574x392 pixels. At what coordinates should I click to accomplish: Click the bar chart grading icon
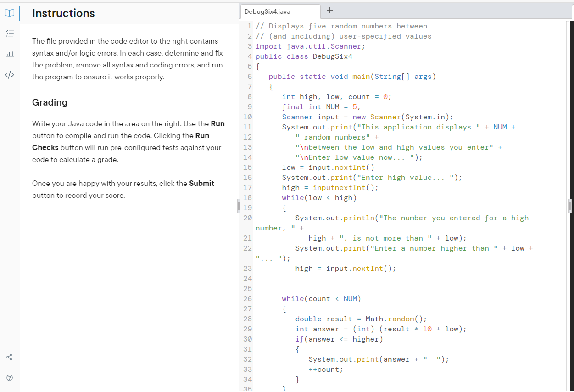[10, 54]
